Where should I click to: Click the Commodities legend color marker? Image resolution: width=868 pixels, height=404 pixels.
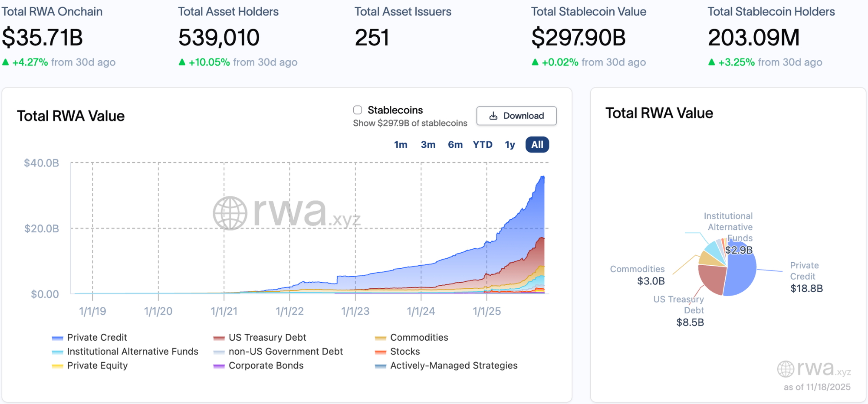380,337
